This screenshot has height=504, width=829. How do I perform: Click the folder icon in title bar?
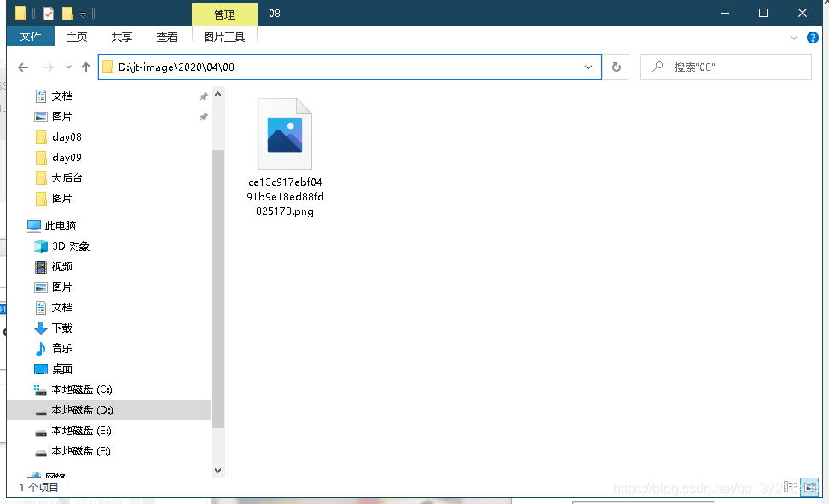pos(20,14)
